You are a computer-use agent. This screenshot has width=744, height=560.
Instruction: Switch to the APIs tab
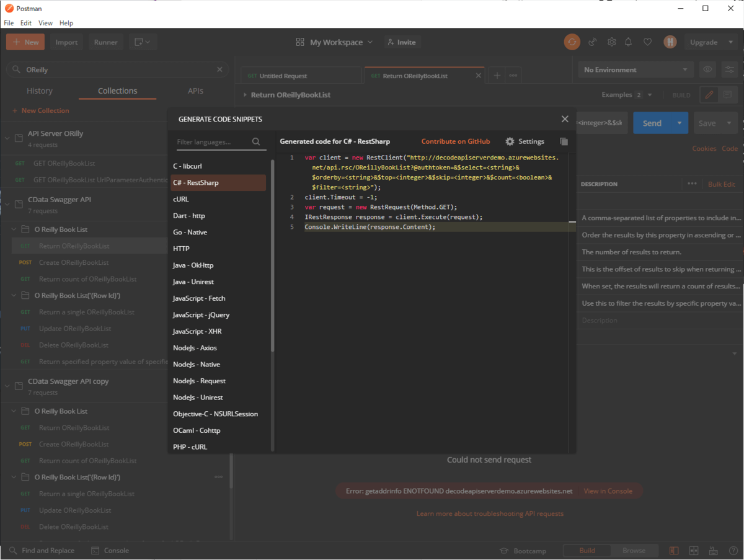[195, 91]
